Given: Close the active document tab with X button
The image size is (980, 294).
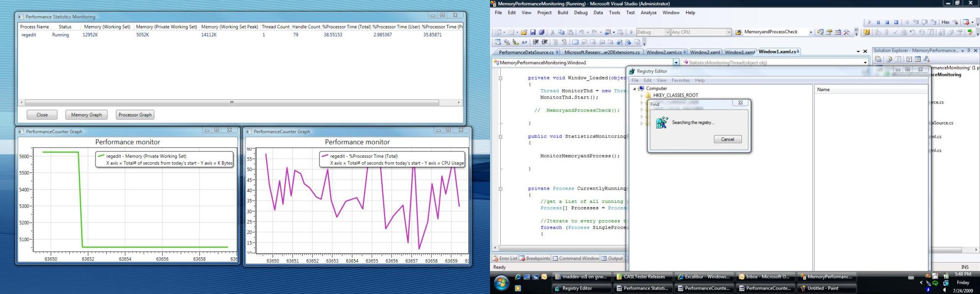Looking at the screenshot, I should tap(865, 51).
